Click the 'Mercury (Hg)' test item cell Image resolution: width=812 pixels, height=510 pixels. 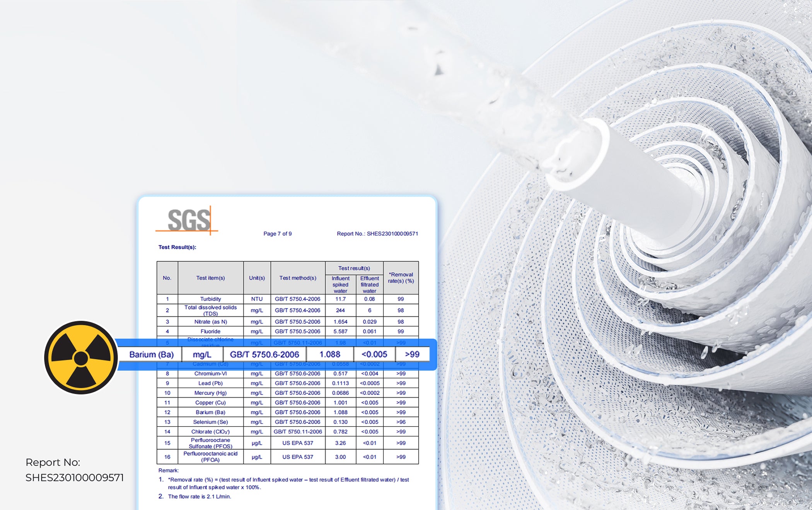pos(210,393)
